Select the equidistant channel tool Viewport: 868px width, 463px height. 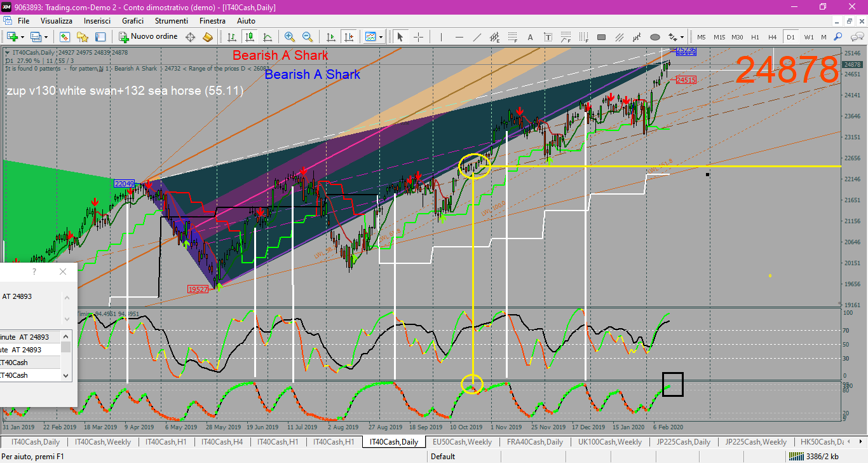[x=494, y=37]
